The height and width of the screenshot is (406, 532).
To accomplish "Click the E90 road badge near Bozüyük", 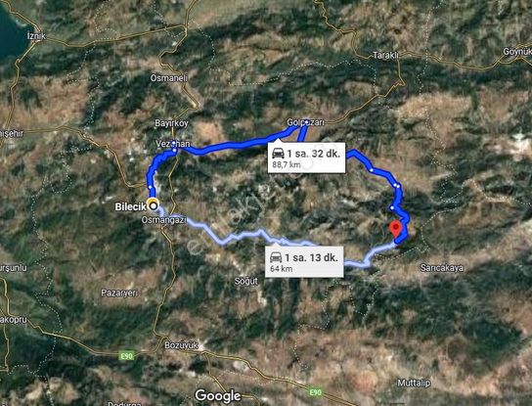I will (126, 356).
